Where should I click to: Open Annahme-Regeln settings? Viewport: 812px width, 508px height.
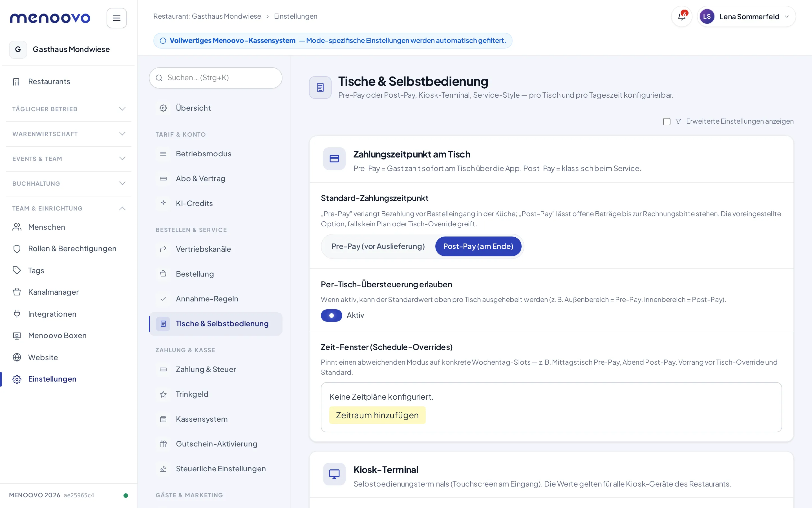pos(215,299)
